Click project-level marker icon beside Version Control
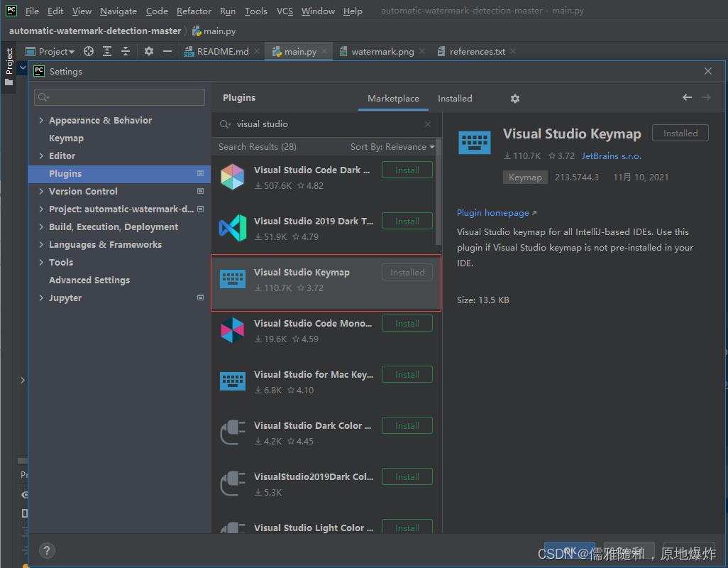Viewport: 728px width, 568px height. pyautogui.click(x=201, y=192)
